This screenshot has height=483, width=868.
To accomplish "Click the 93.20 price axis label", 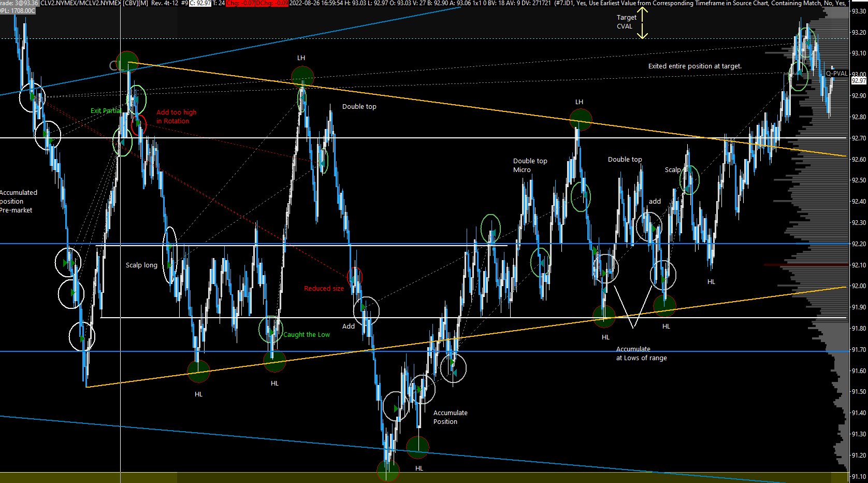I will pyautogui.click(x=859, y=33).
